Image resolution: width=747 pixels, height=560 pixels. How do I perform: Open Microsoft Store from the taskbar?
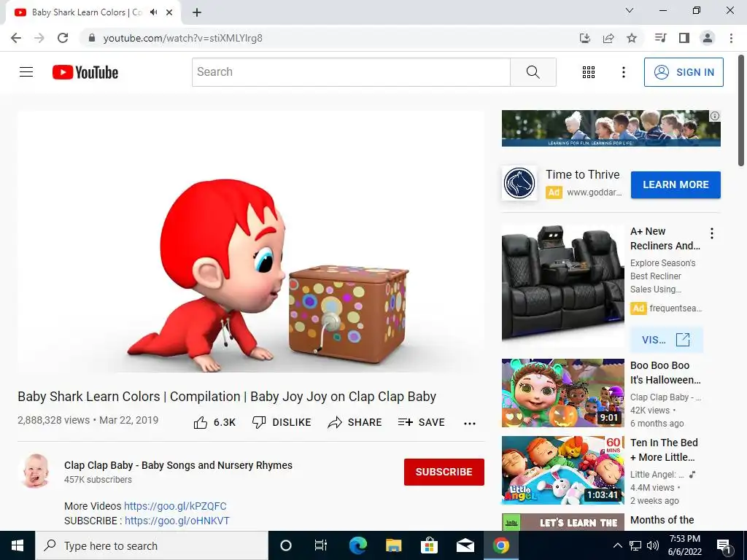(429, 545)
